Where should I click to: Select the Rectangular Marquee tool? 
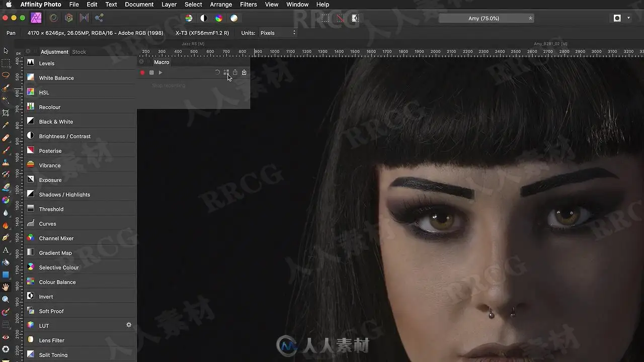pyautogui.click(x=6, y=63)
